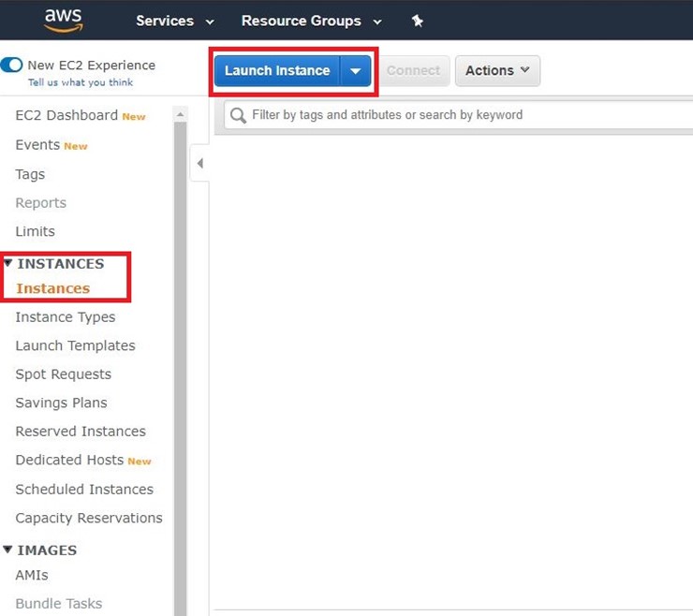Image resolution: width=693 pixels, height=616 pixels.
Task: Collapse the IMAGES section
Action: coord(7,550)
